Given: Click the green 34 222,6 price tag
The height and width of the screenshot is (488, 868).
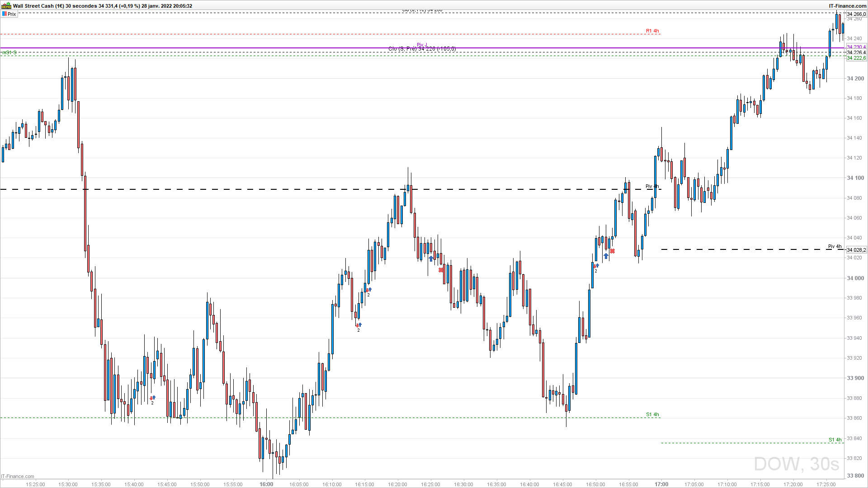Looking at the screenshot, I should tap(856, 58).
